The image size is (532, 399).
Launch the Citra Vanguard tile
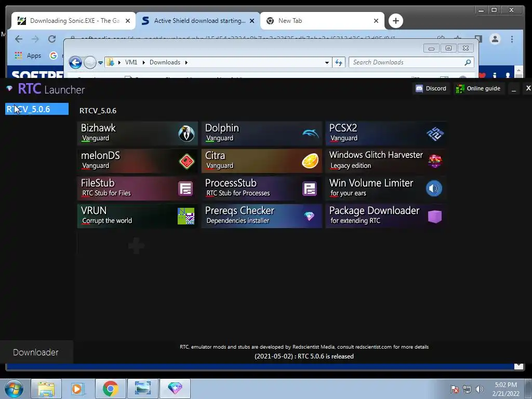[x=262, y=161]
